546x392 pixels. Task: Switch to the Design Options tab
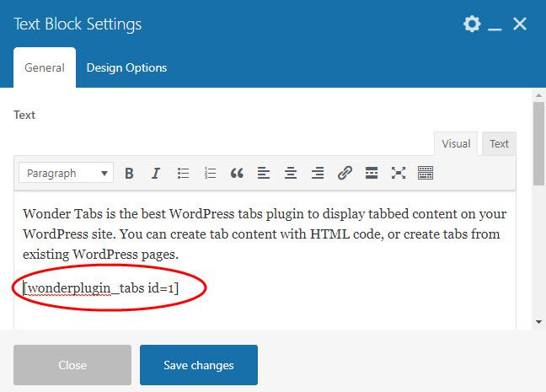[126, 67]
